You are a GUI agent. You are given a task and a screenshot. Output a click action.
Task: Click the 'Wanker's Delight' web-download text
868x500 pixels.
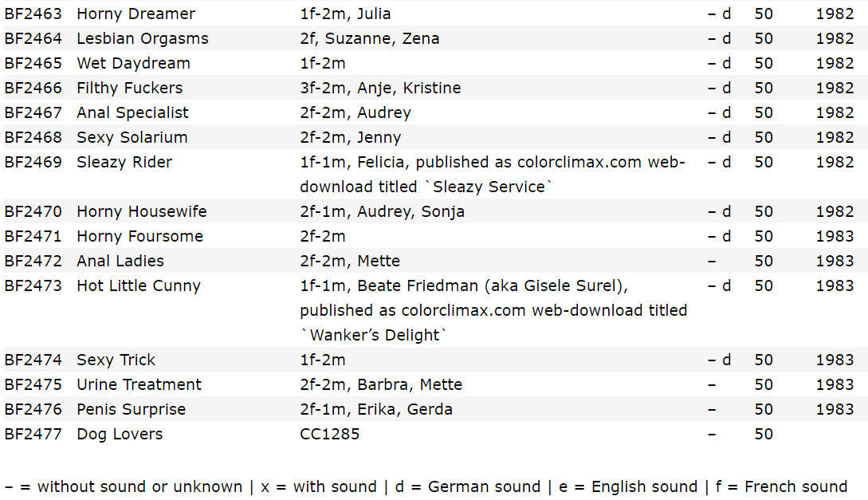[374, 335]
